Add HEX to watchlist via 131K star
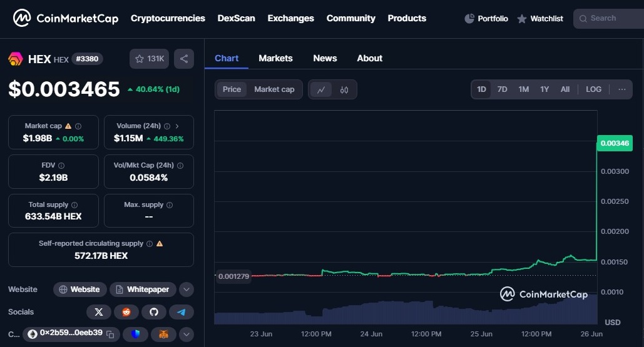The height and width of the screenshot is (347, 644). [x=149, y=59]
